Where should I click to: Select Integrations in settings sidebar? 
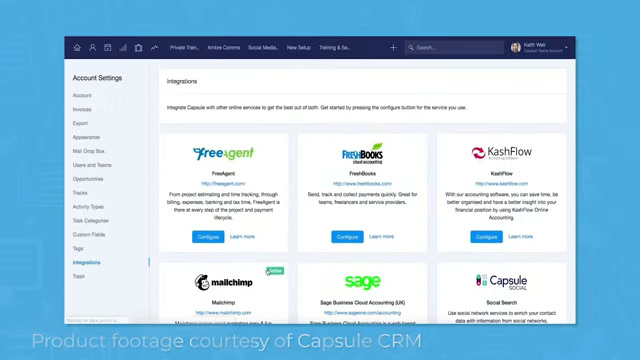pos(87,262)
